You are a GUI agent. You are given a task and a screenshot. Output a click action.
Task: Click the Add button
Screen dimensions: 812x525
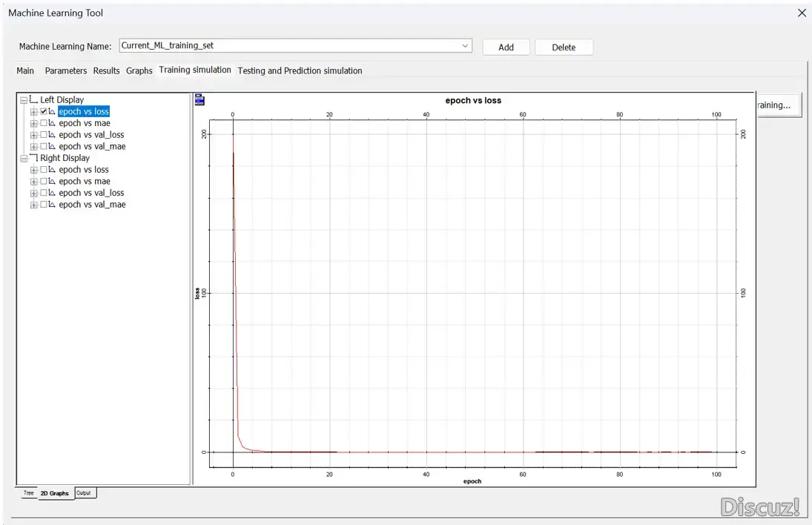[506, 47]
